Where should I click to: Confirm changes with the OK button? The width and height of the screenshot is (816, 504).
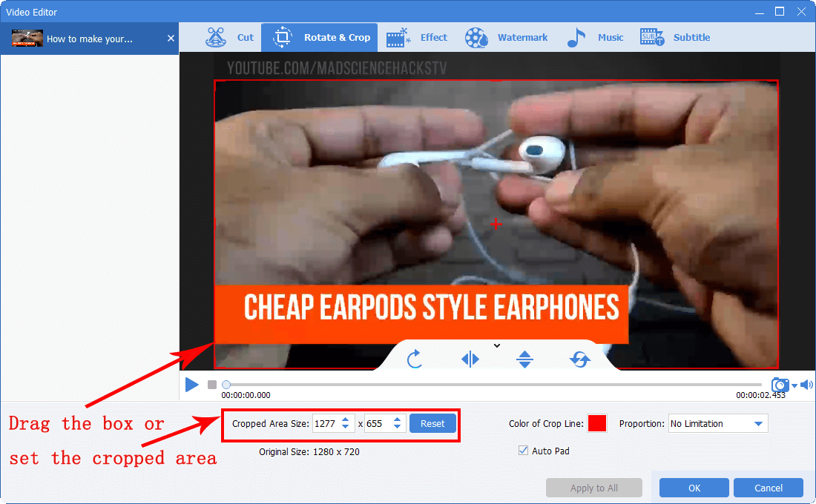coord(694,488)
